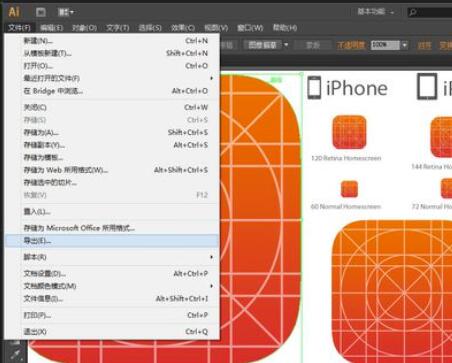452x363 pixels.
Task: Choose 新建(N)... from the File menu
Action: coord(112,41)
